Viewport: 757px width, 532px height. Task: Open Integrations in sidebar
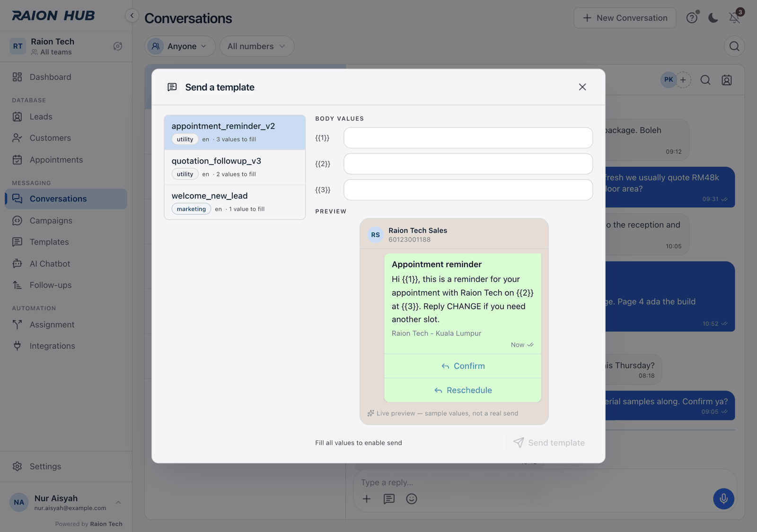tap(66, 346)
